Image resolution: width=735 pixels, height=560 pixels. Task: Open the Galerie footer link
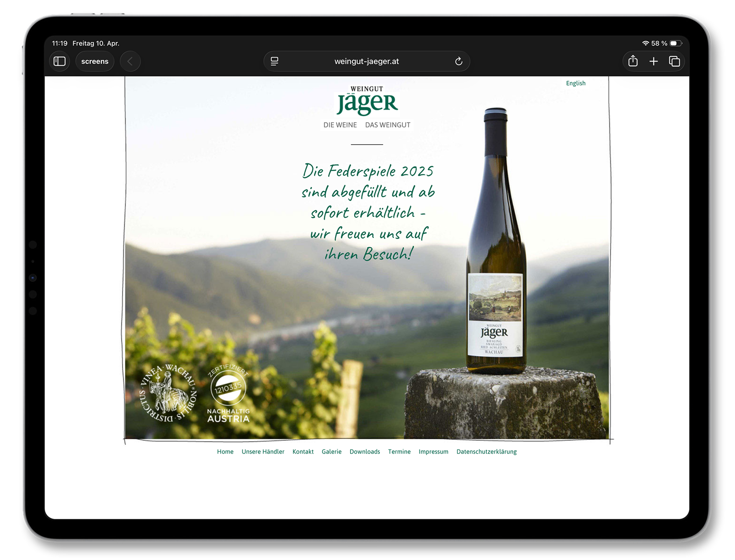pyautogui.click(x=331, y=452)
